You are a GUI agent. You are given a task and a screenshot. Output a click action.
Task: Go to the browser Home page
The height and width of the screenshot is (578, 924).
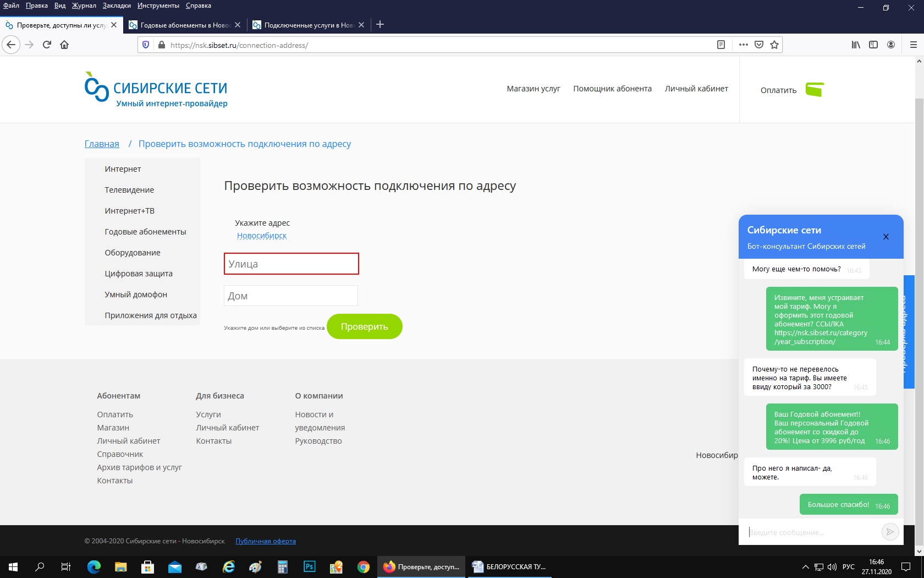pos(64,45)
